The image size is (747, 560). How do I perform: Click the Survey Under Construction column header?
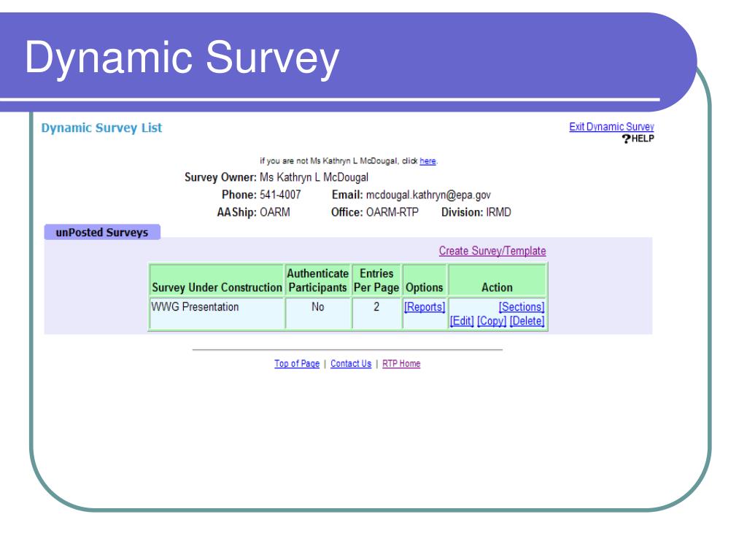click(x=217, y=281)
